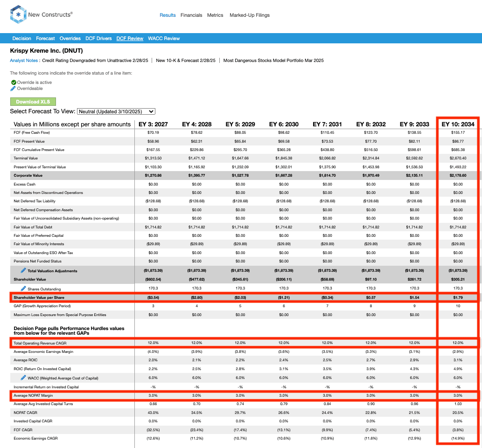
Task: Click the FCF CAGR (32.5%) cell
Action: [x=153, y=430]
